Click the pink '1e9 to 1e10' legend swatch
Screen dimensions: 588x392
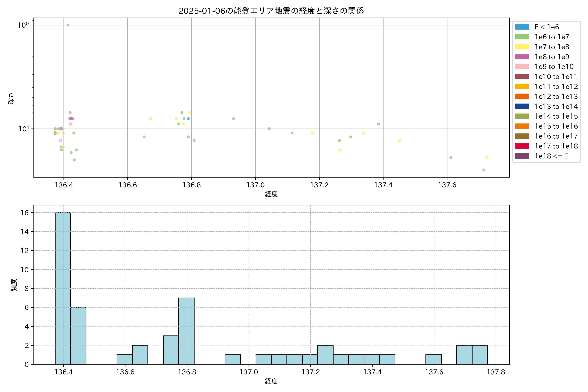click(522, 67)
